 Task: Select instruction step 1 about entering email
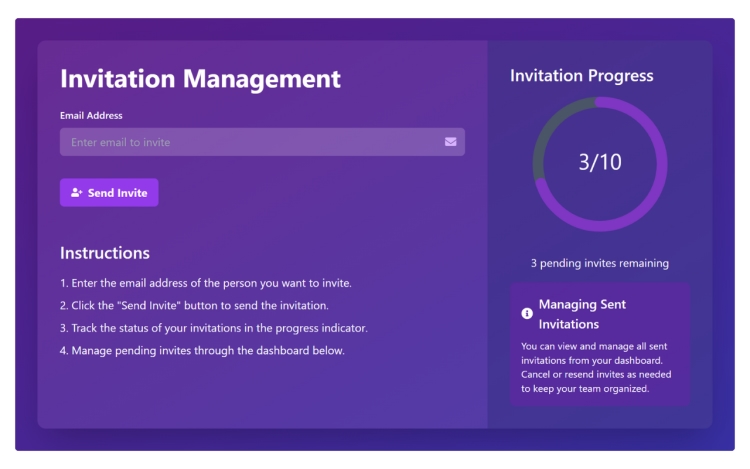pyautogui.click(x=206, y=283)
